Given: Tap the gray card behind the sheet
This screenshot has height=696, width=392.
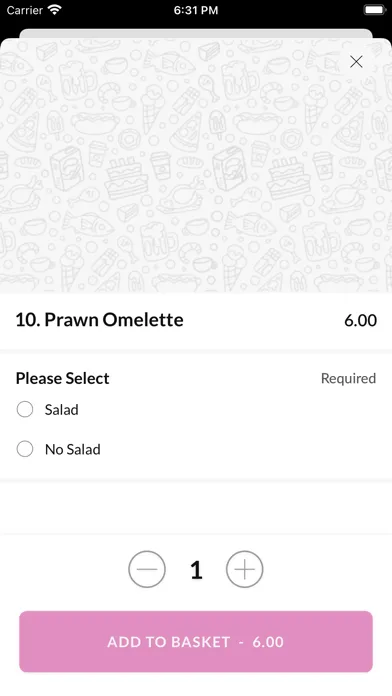Looking at the screenshot, I should (196, 33).
